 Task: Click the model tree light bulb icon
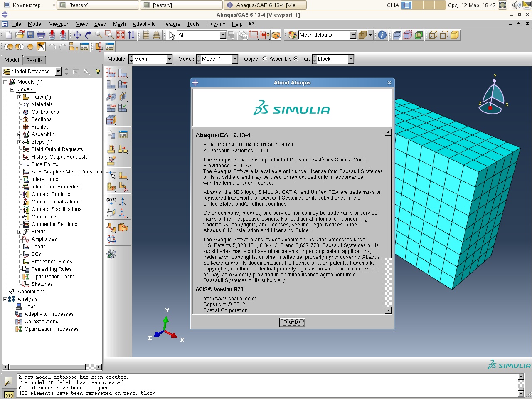(98, 72)
